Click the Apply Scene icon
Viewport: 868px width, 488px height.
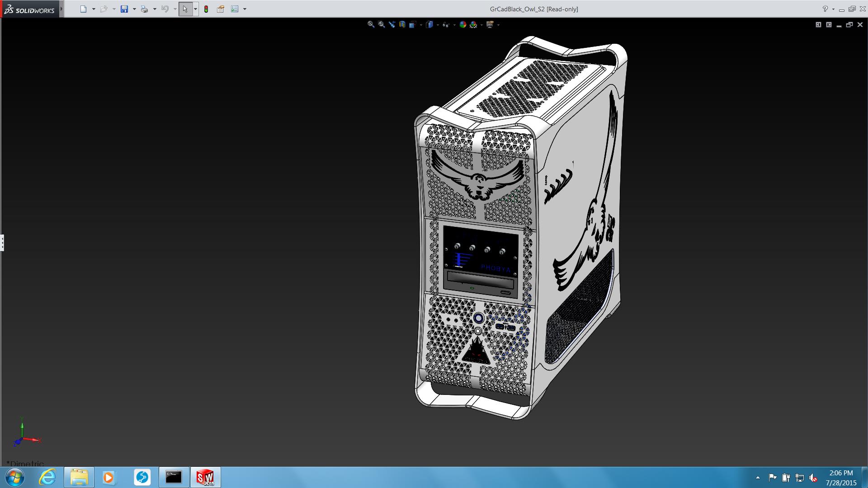[x=473, y=24]
